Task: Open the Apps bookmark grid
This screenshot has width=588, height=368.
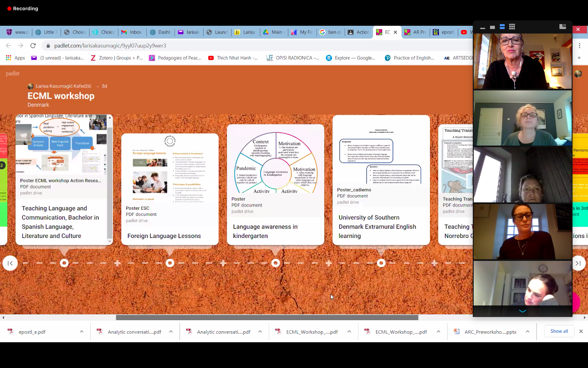Action: (x=16, y=58)
